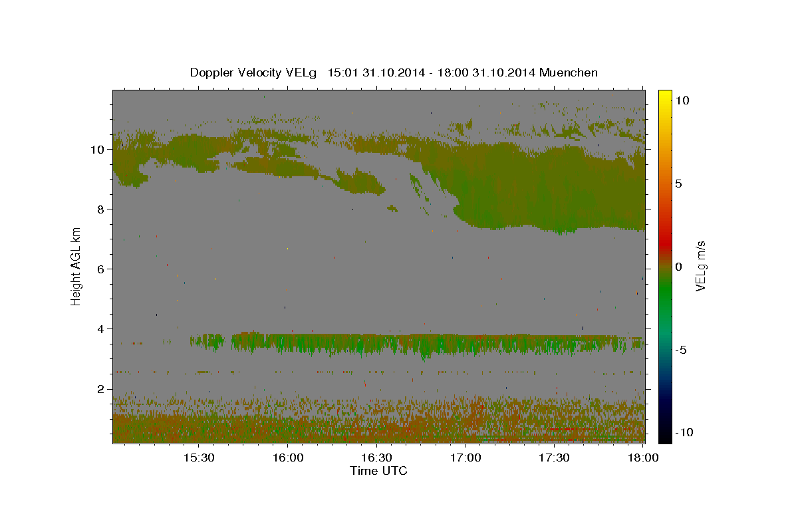This screenshot has height=532, width=798.
Task: Click the height tick label '2'
Action: pyautogui.click(x=101, y=389)
